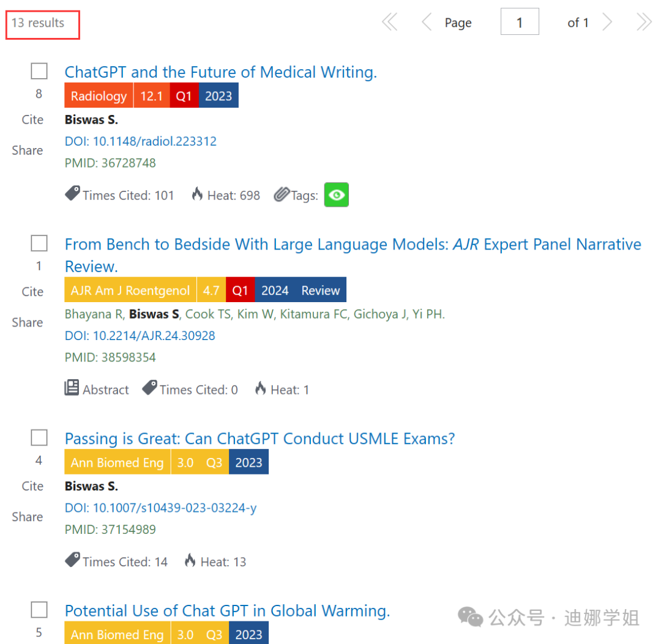Click author Gichoya J

pos(380,314)
